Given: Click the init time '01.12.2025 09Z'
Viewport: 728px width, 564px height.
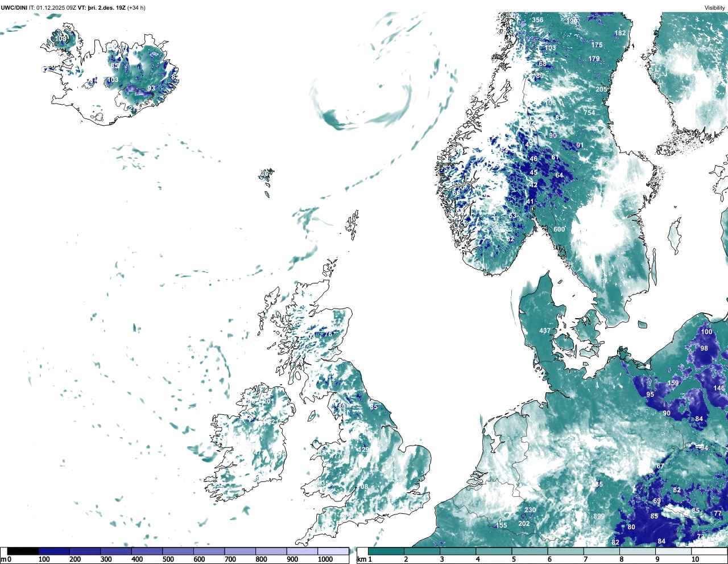Looking at the screenshot, I should 56,8.
